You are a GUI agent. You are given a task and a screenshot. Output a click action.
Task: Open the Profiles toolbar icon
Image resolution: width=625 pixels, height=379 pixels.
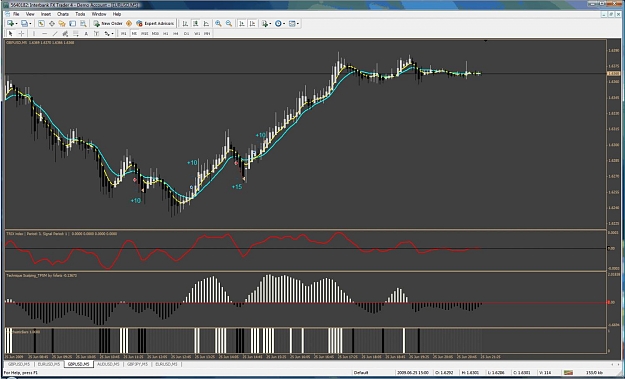pyautogui.click(x=25, y=24)
